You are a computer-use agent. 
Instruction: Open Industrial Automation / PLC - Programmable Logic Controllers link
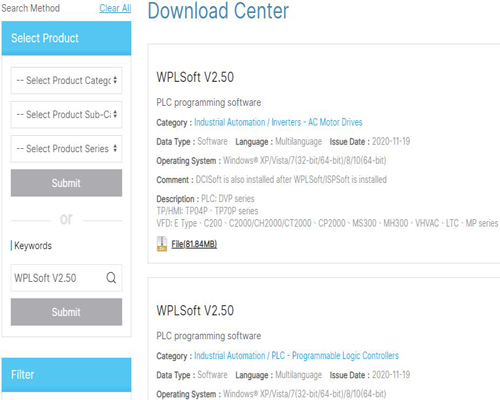click(296, 356)
